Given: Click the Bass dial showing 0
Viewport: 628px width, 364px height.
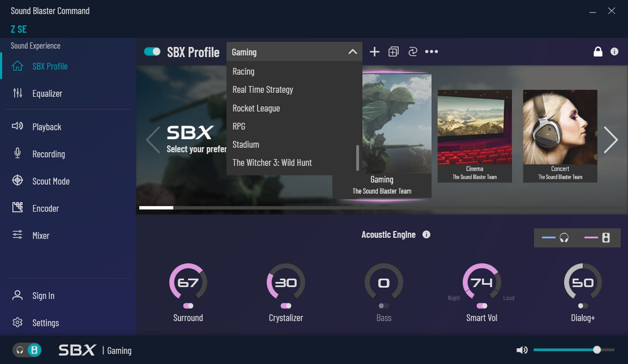Looking at the screenshot, I should pos(384,282).
